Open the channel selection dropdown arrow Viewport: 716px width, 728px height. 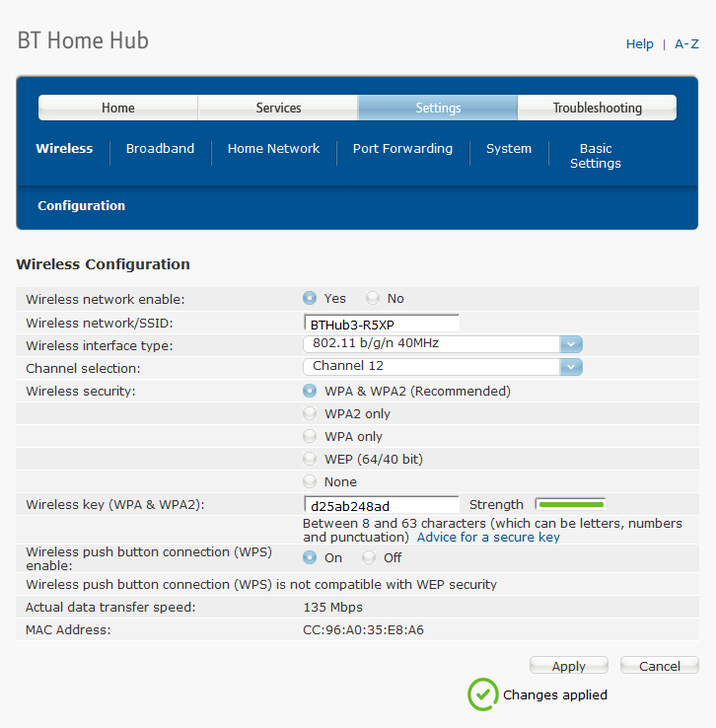pos(571,367)
